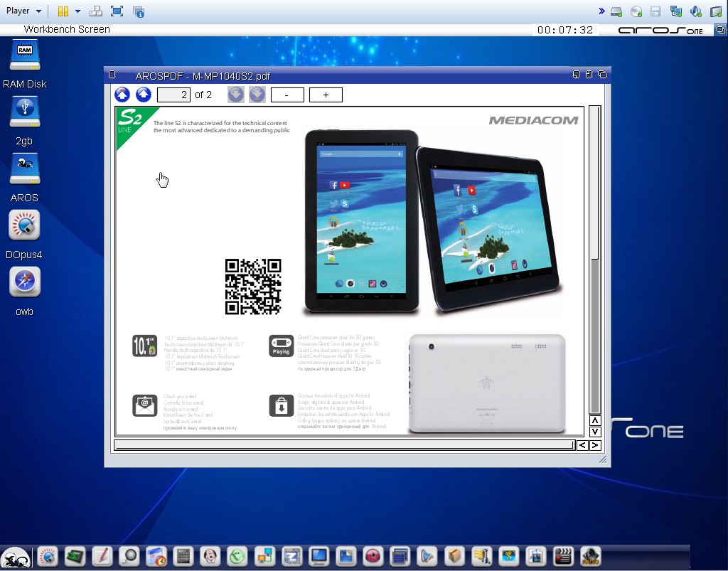728x571 pixels.
Task: Open the calculator icon in the dock
Action: pos(183,556)
